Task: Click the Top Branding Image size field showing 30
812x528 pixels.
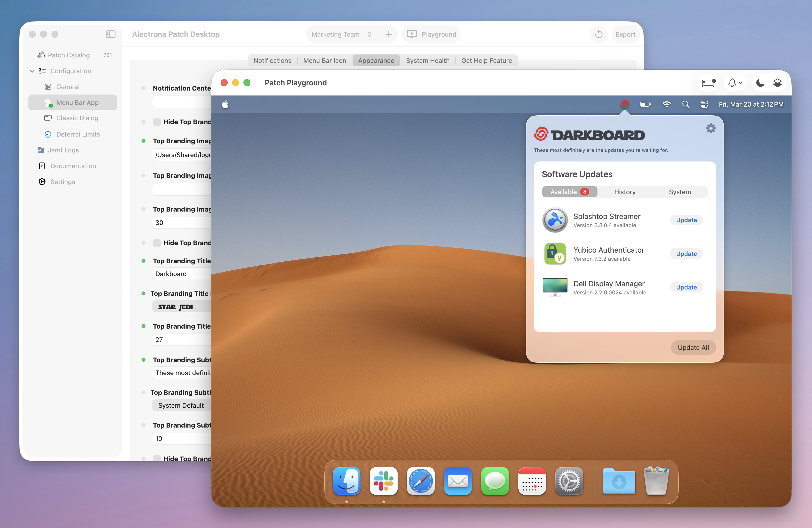Action: [x=182, y=222]
